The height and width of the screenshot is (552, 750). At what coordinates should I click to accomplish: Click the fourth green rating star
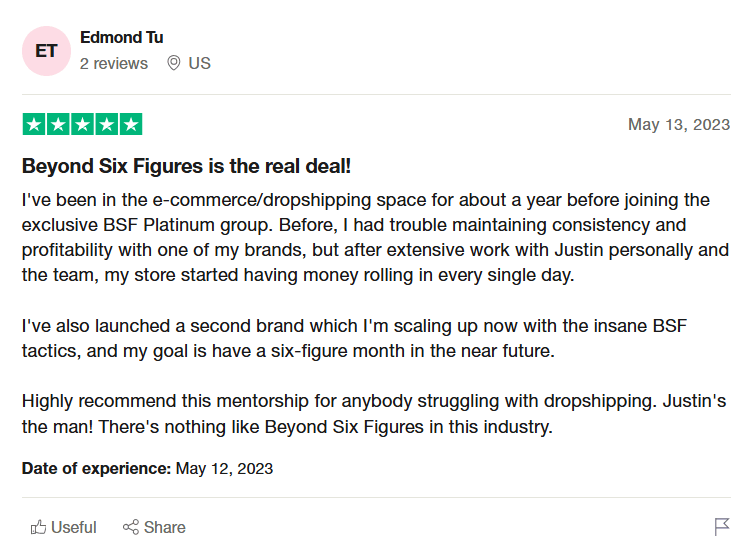point(107,124)
